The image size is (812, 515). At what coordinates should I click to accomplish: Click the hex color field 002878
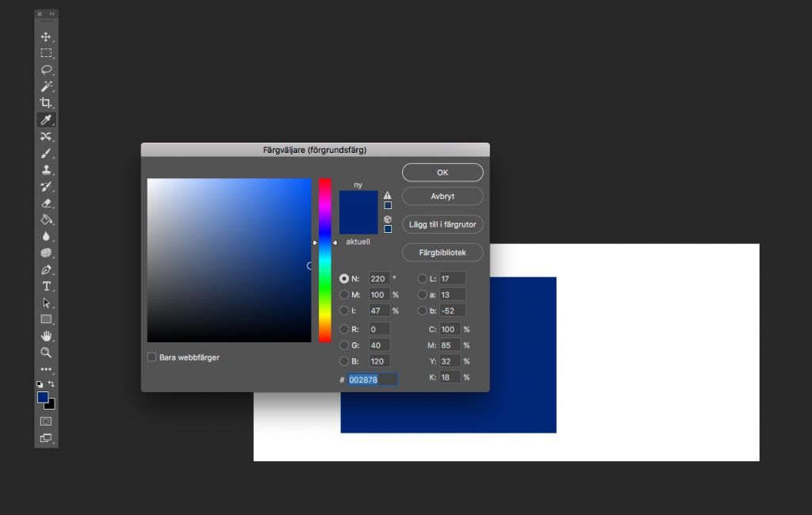tap(373, 380)
